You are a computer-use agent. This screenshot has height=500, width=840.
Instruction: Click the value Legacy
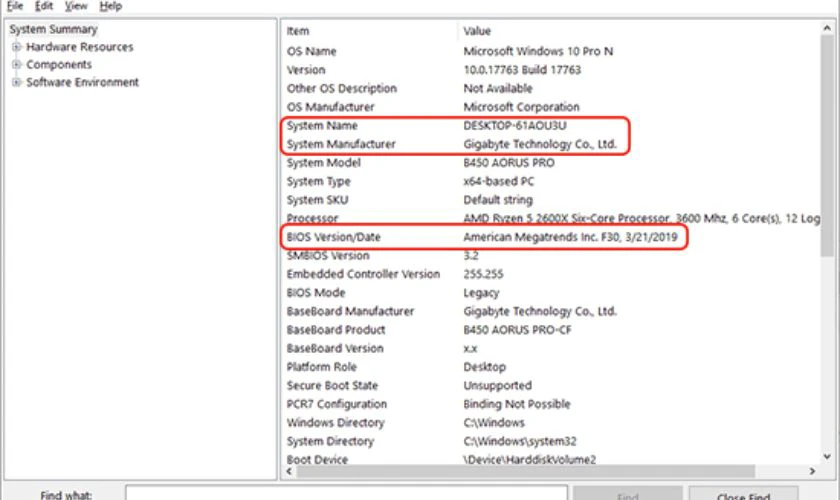[x=481, y=293]
